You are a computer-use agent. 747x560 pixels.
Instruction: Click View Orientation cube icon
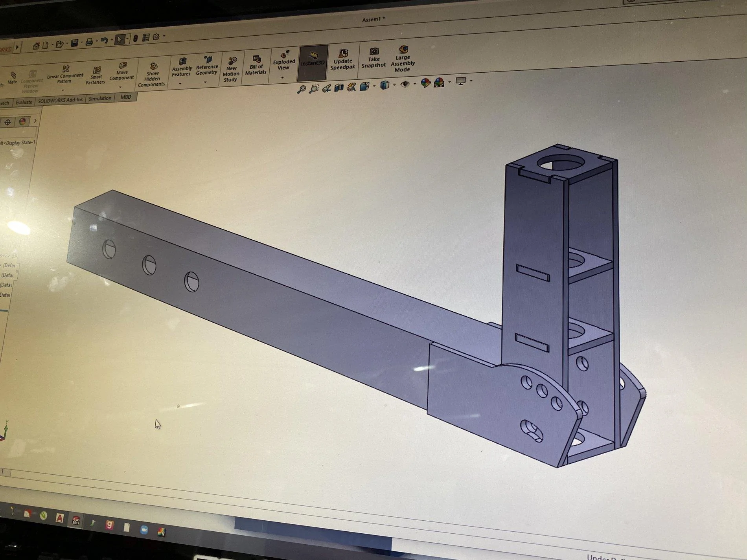tap(364, 86)
